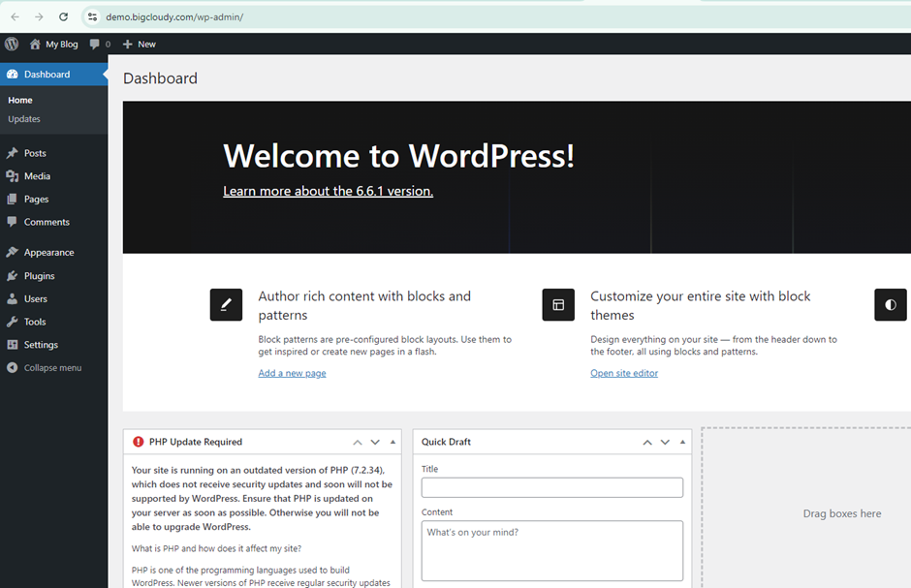The width and height of the screenshot is (911, 588).
Task: Open Posts via the pin icon
Action: coord(14,152)
